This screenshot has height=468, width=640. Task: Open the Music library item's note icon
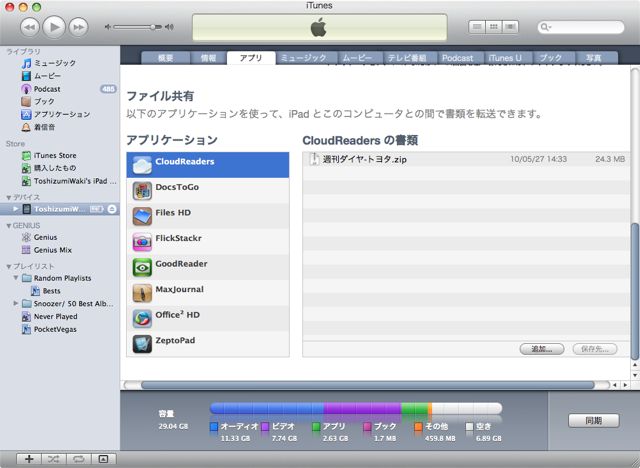[26, 63]
